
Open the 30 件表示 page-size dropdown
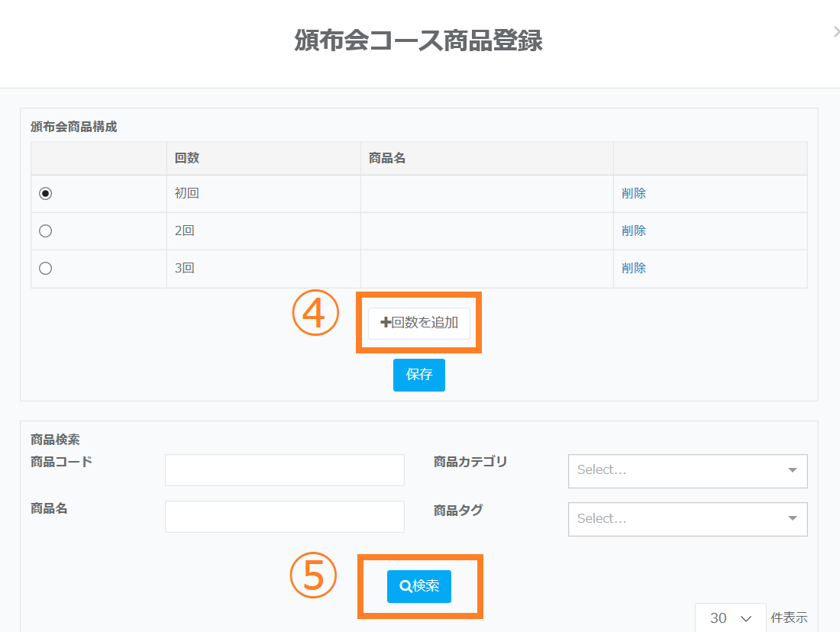tap(729, 617)
